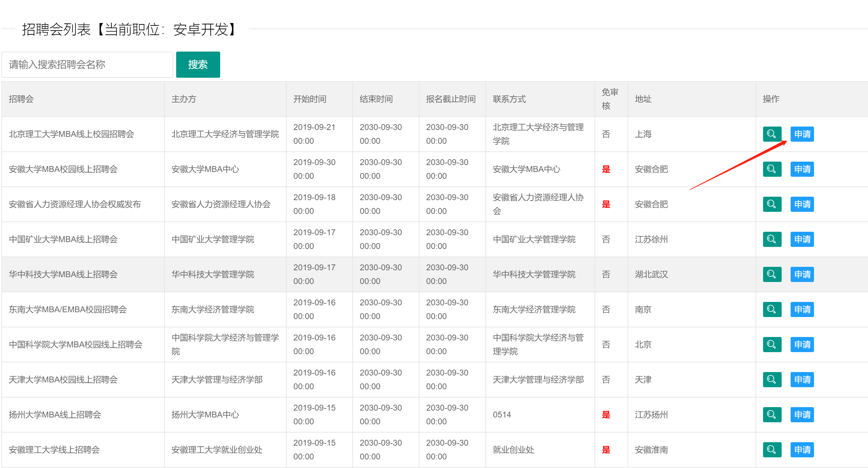Click the green 搜索 button
868x468 pixels.
[198, 65]
